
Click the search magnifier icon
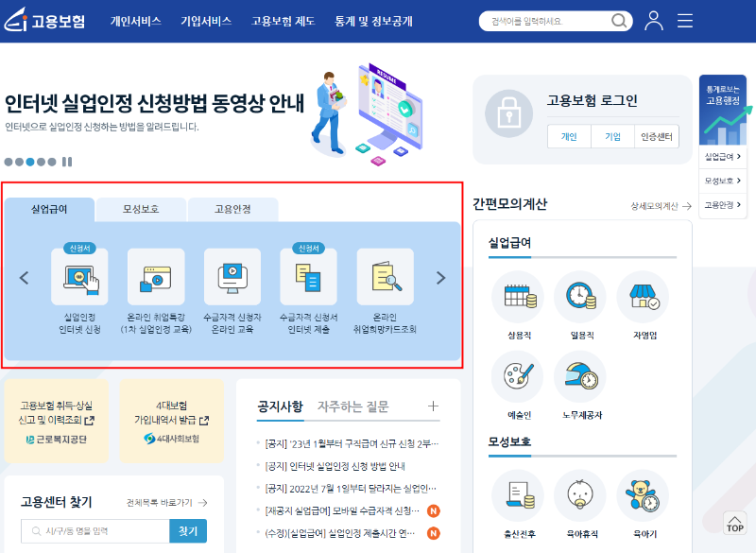point(619,20)
